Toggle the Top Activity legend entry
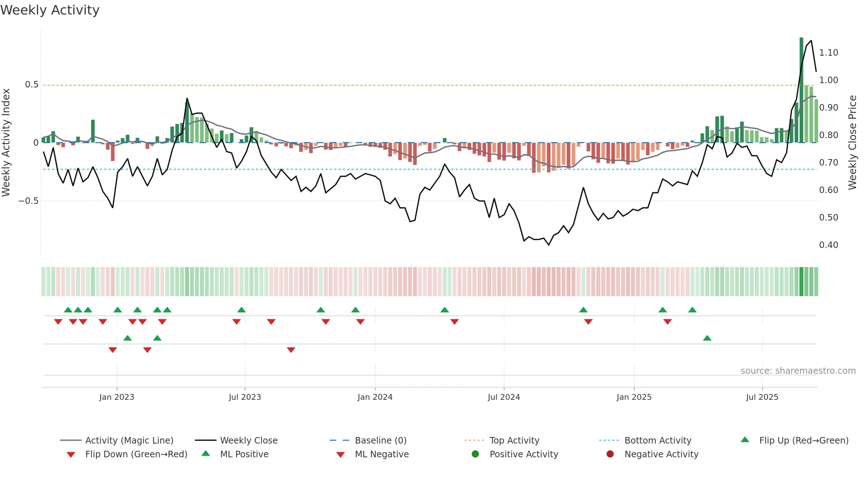Screen dimensions: 868x488 coord(502,440)
